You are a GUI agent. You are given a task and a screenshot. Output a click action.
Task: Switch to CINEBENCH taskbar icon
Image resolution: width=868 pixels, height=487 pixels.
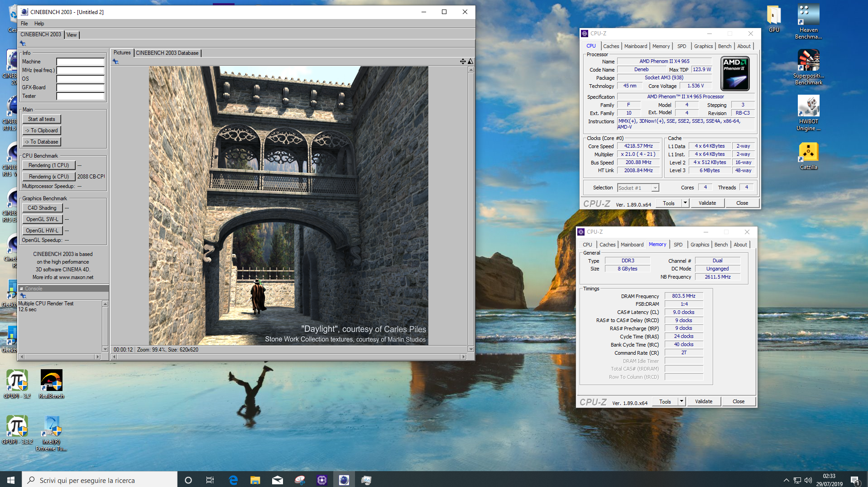[344, 480]
